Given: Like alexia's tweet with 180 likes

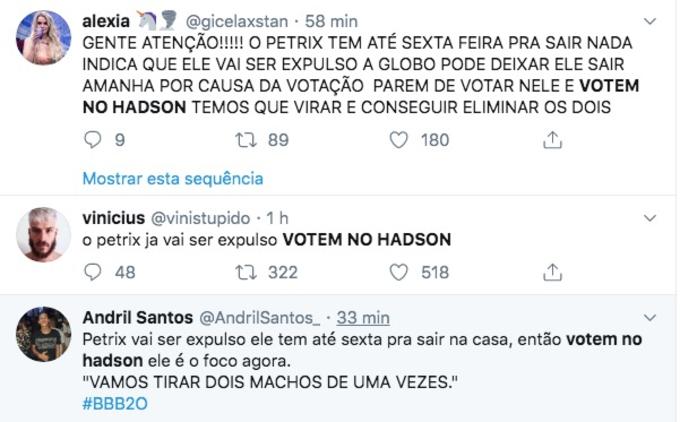Looking at the screenshot, I should pos(401,140).
